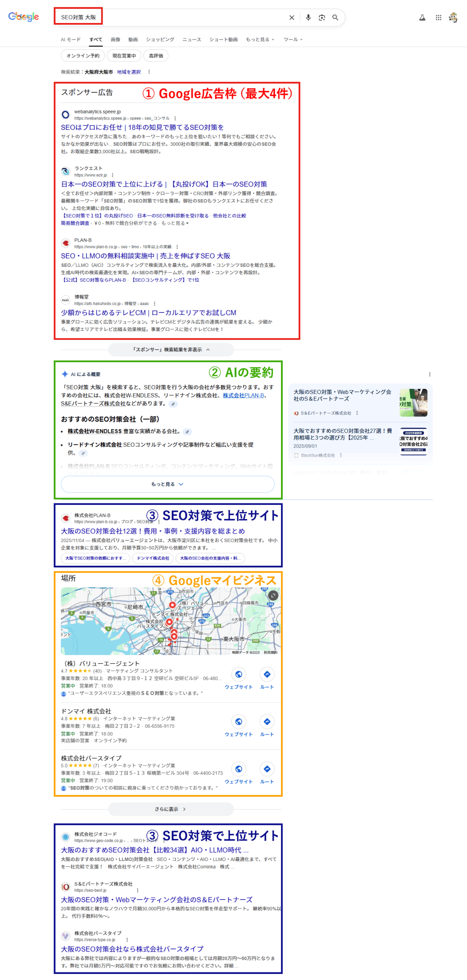Click the magnifier search icon
Viewport: 467px width, 980px height.
(x=335, y=18)
